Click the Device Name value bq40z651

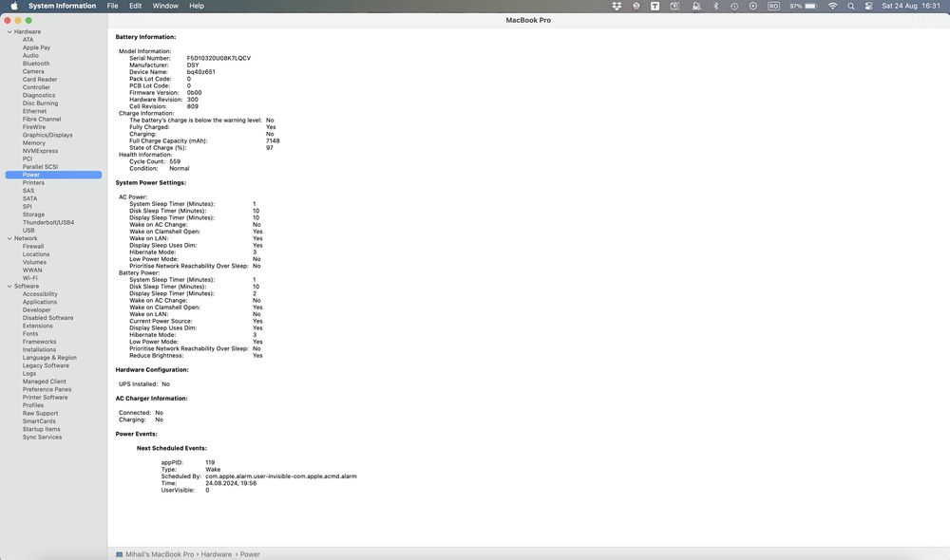[201, 72]
